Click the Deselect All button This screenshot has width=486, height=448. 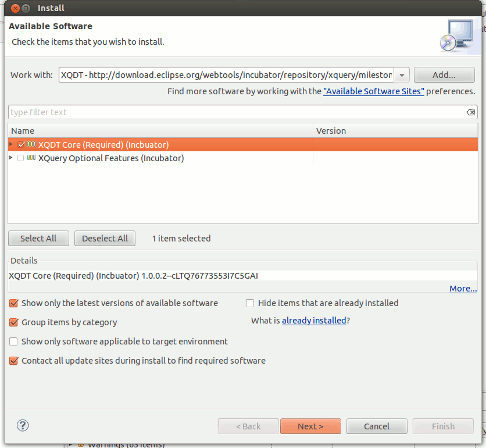click(105, 239)
